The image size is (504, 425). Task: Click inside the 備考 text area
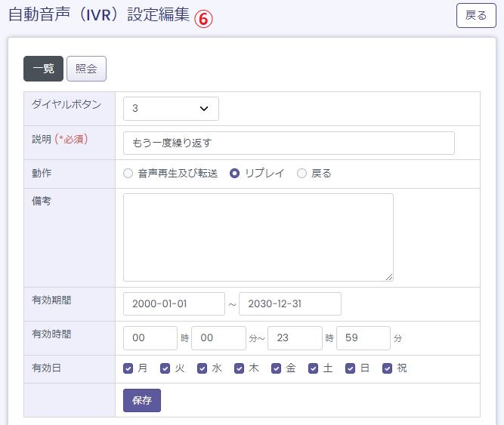258,237
